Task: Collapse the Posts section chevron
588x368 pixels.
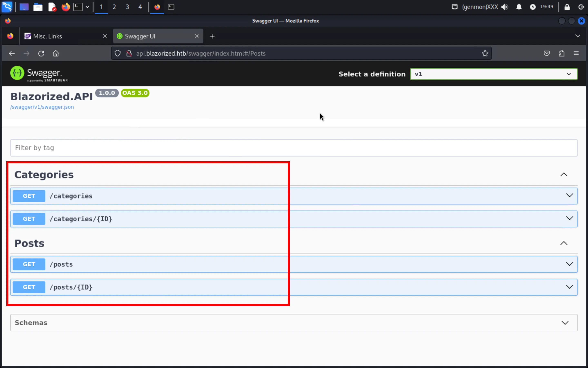Action: (564, 243)
